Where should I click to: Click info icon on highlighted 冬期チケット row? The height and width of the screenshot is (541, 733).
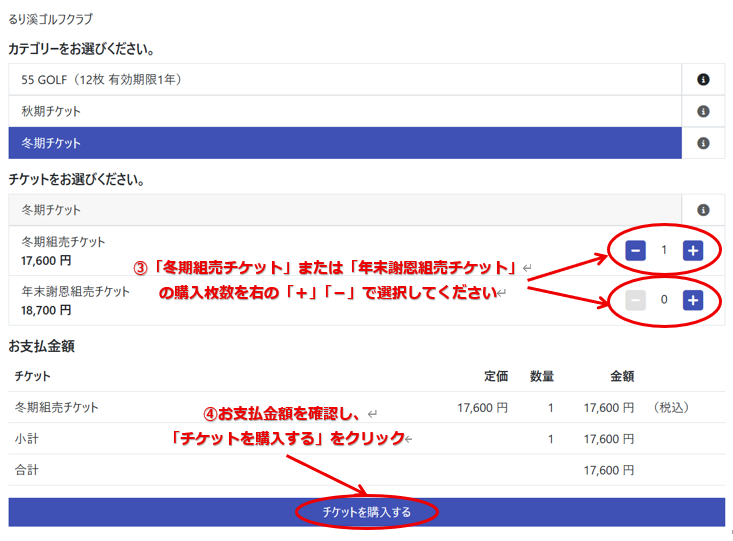click(703, 143)
